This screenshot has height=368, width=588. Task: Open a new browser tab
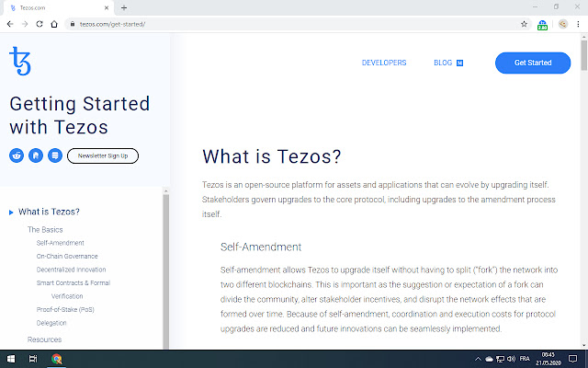click(x=124, y=7)
